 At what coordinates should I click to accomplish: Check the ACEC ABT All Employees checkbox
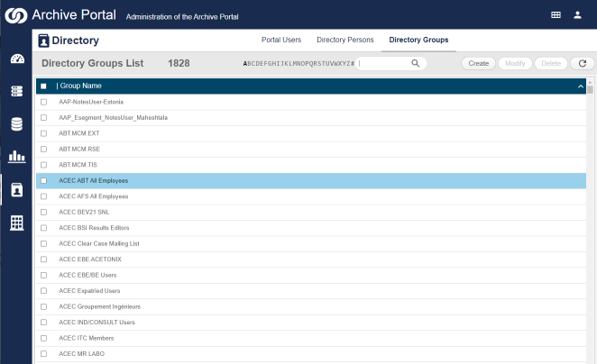(44, 181)
